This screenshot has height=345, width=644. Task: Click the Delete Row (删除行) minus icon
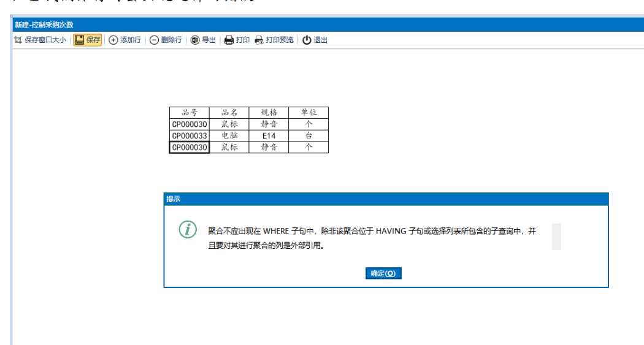(154, 40)
